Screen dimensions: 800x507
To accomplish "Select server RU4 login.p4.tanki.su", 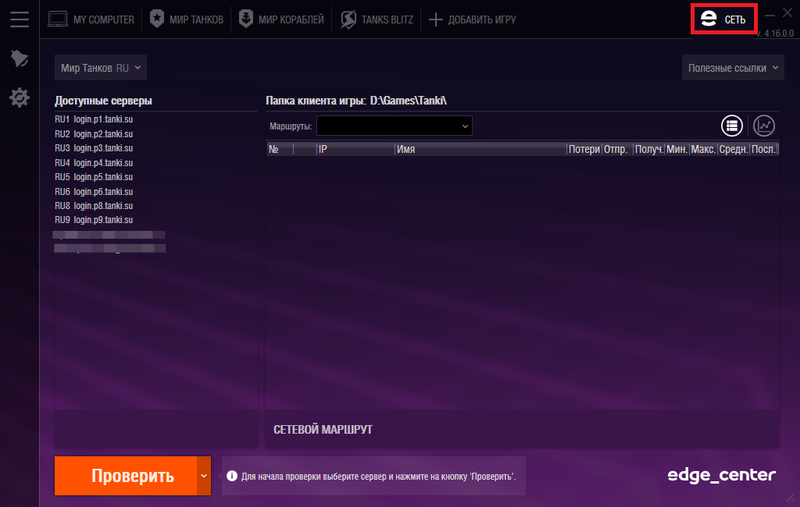I will [94, 163].
